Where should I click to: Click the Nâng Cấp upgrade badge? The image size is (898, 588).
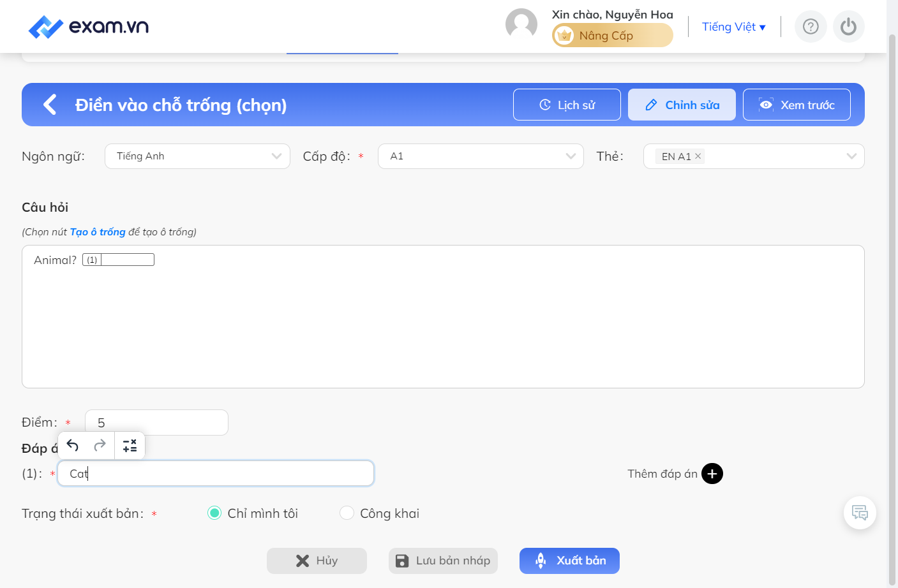tap(613, 35)
